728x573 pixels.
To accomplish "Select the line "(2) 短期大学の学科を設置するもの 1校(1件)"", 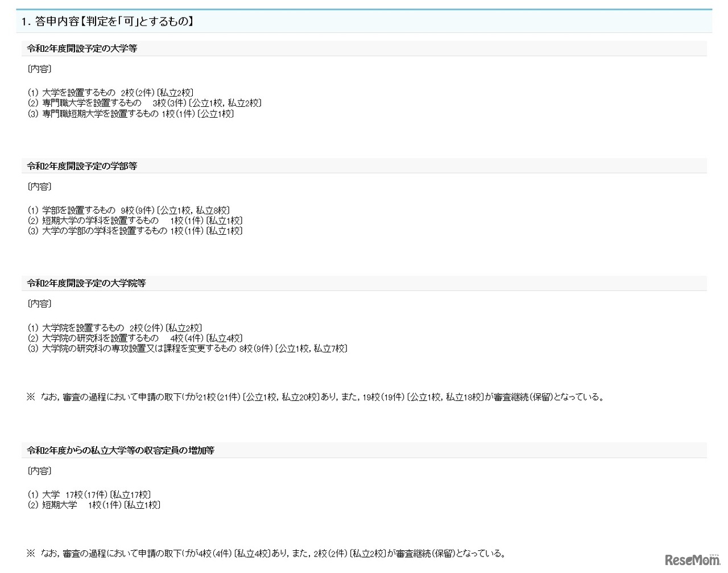I will 135,221.
